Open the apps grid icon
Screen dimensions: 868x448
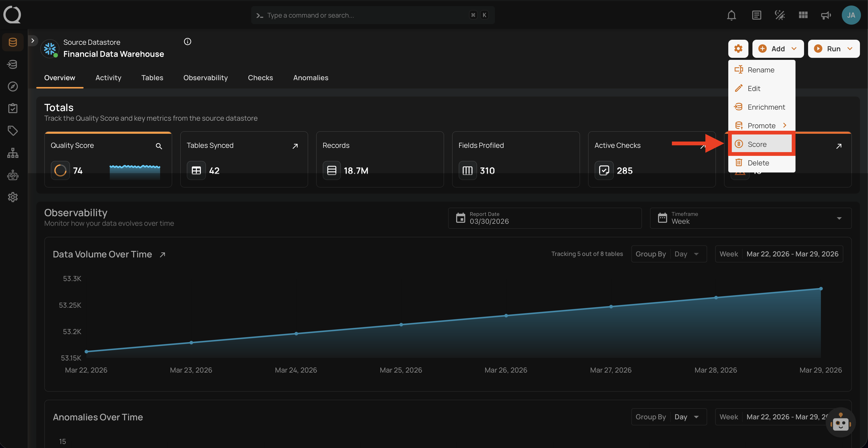coord(803,15)
